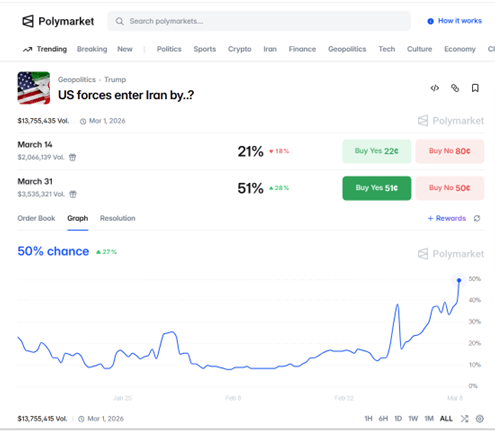Select the ALL chart range
Viewport: 495px width, 431px height.
446,419
